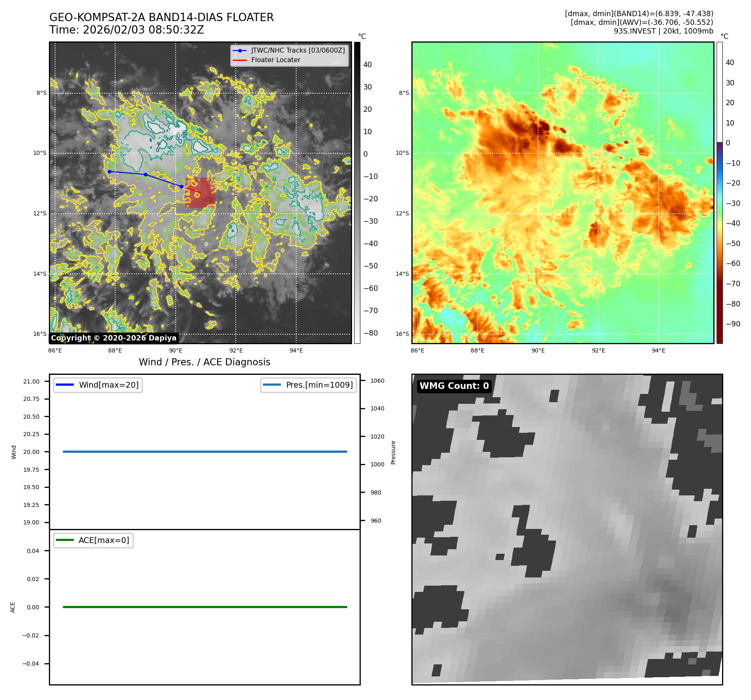Click the blue marker in JTWC/NHC legend
The height and width of the screenshot is (700, 751).
[240, 51]
